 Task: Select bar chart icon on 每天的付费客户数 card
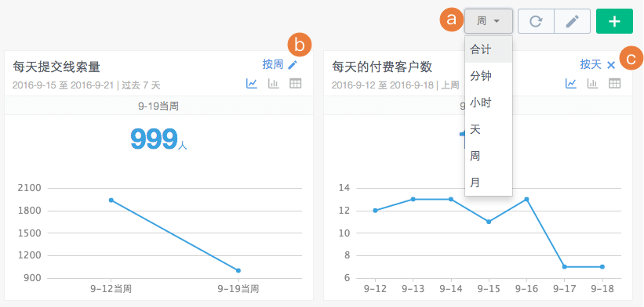592,84
